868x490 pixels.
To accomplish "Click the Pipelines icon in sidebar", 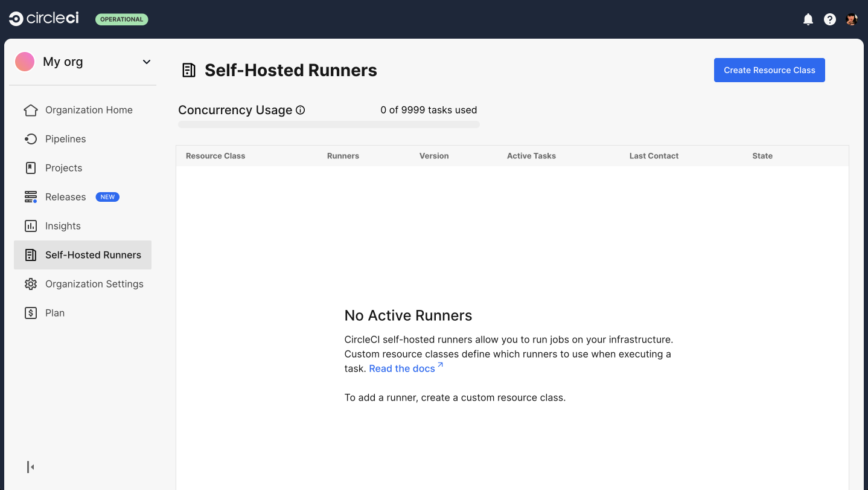I will click(31, 139).
